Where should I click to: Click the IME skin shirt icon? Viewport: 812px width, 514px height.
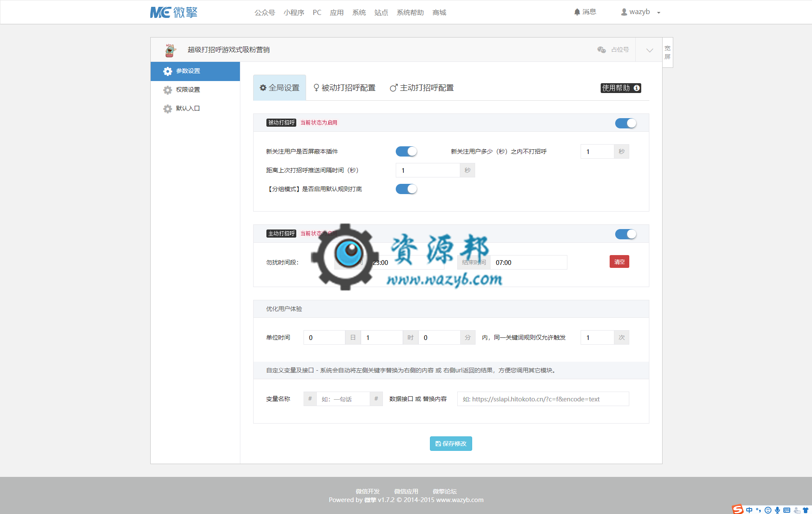point(806,510)
